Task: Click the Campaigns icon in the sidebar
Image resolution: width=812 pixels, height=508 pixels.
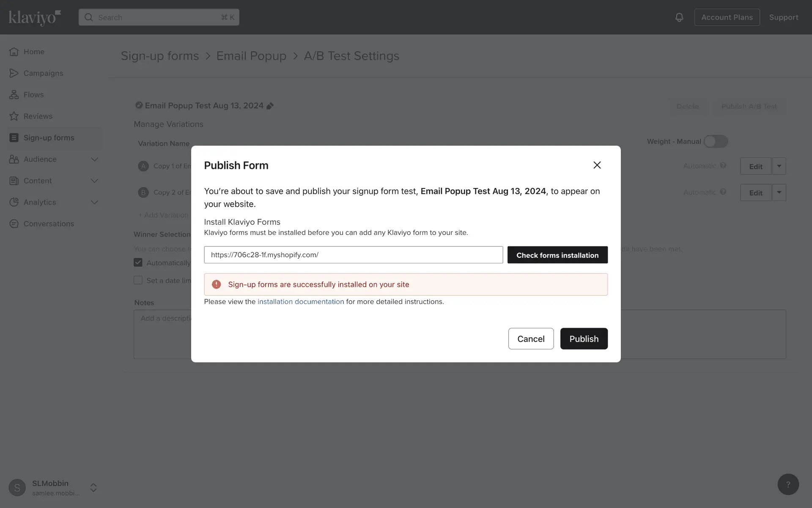Action: (14, 73)
